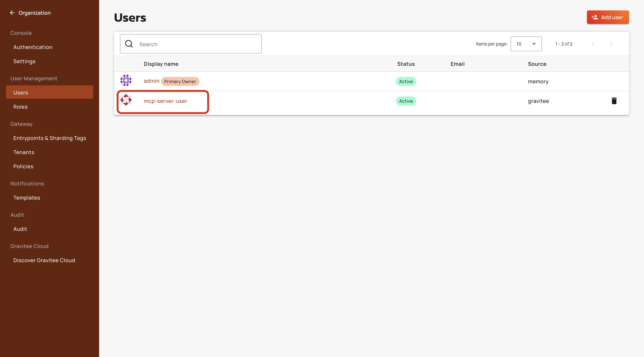
Task: Open the admin user link
Action: pos(151,81)
